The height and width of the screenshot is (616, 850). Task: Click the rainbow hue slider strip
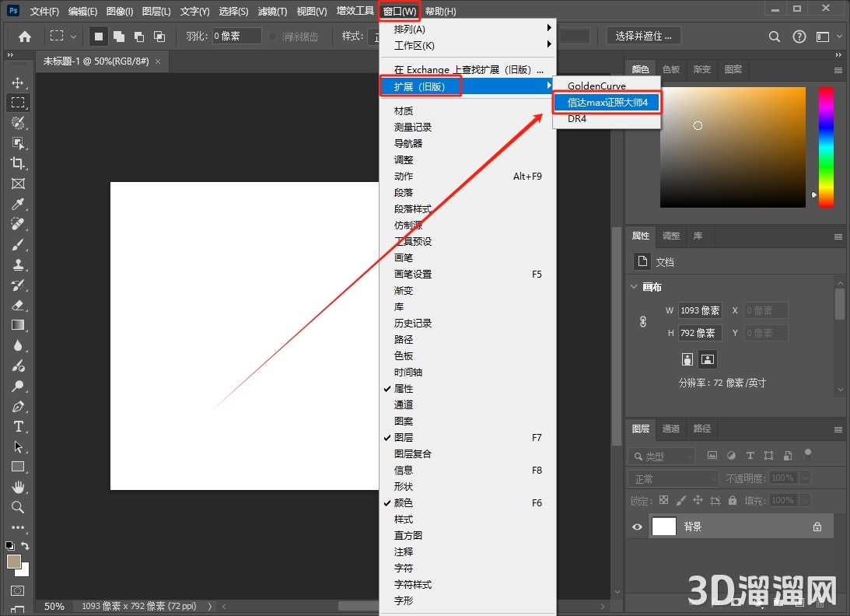[825, 146]
